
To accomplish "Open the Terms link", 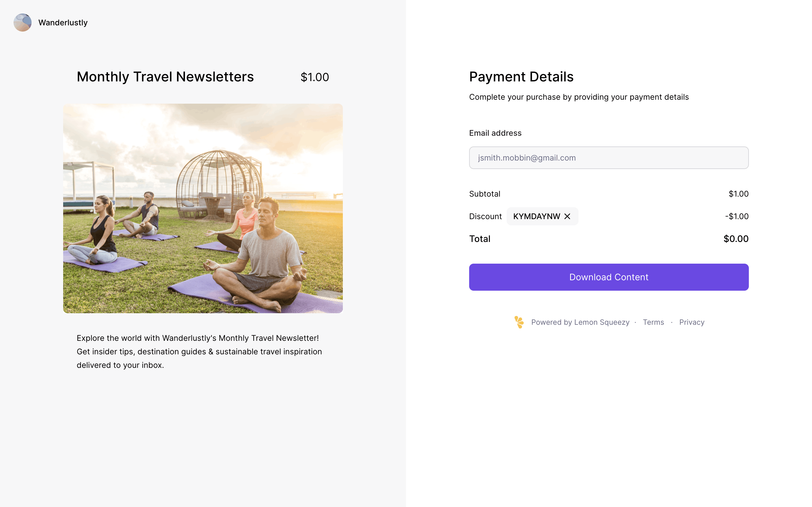I will [x=653, y=322].
